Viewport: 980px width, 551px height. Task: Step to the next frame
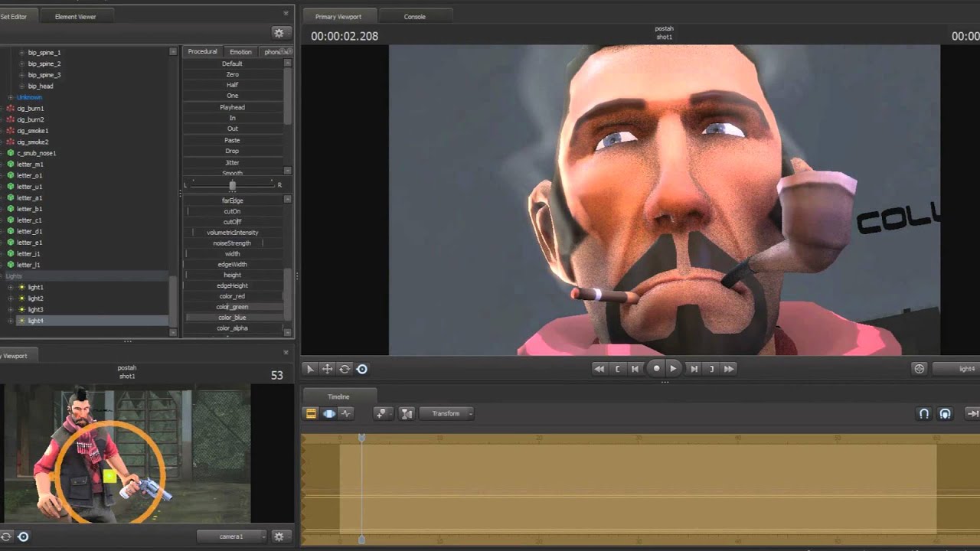pos(694,369)
